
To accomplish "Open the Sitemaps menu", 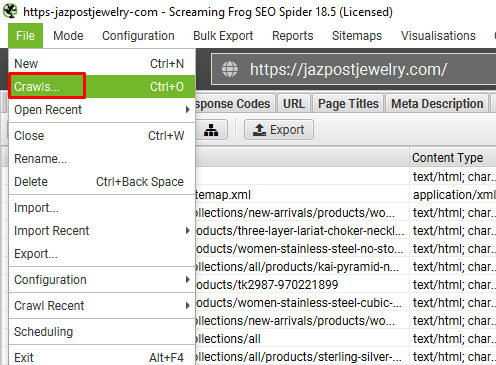I will pyautogui.click(x=357, y=36).
